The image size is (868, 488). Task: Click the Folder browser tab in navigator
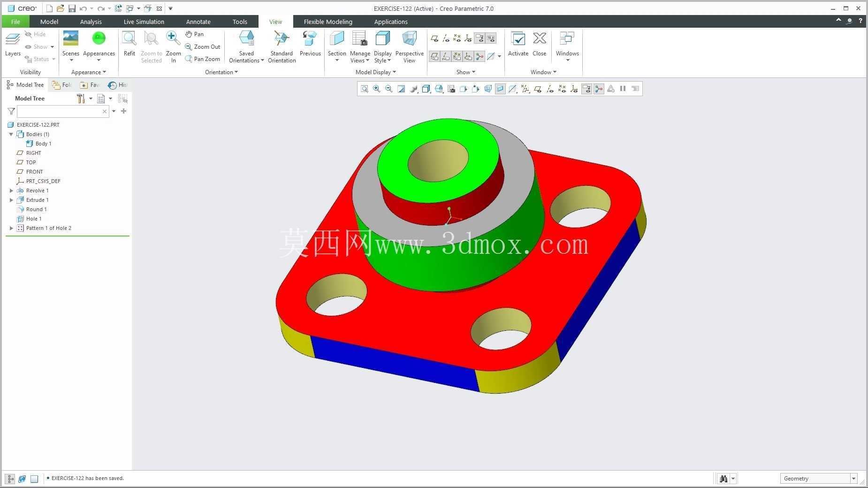(x=62, y=85)
